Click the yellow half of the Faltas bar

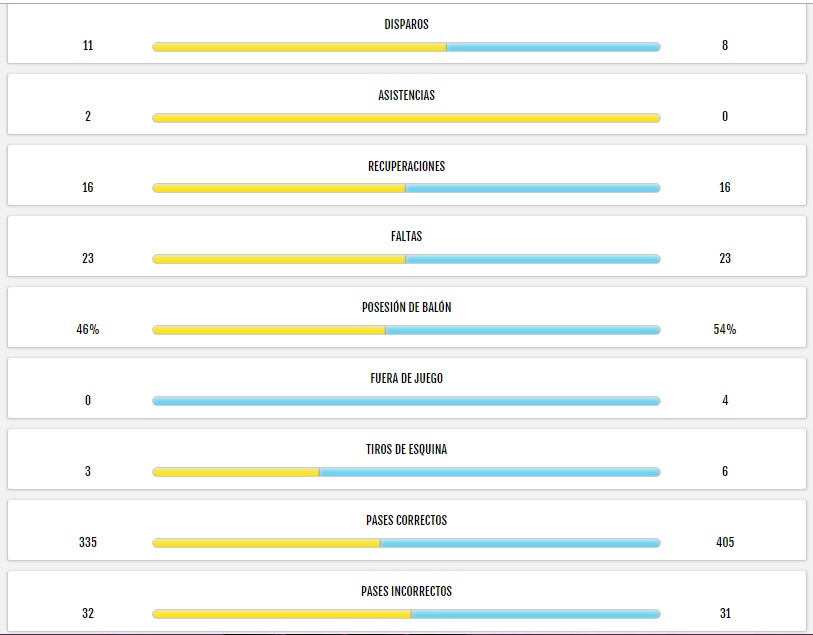pos(279,259)
